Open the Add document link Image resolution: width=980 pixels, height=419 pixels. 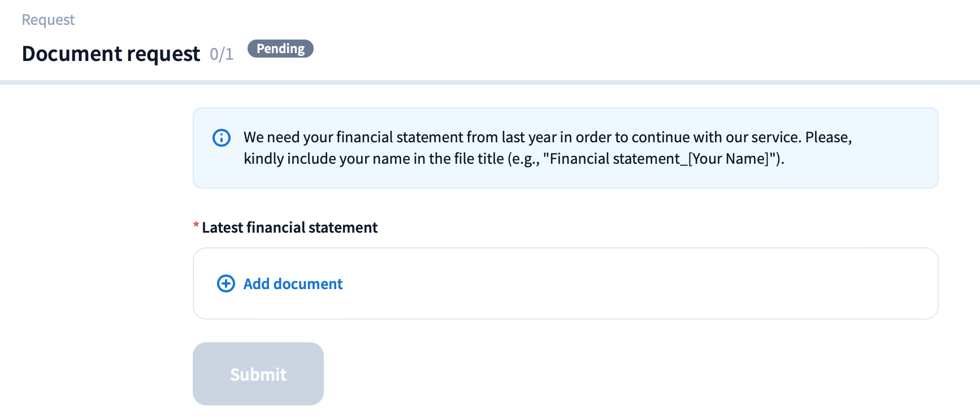[x=293, y=284]
